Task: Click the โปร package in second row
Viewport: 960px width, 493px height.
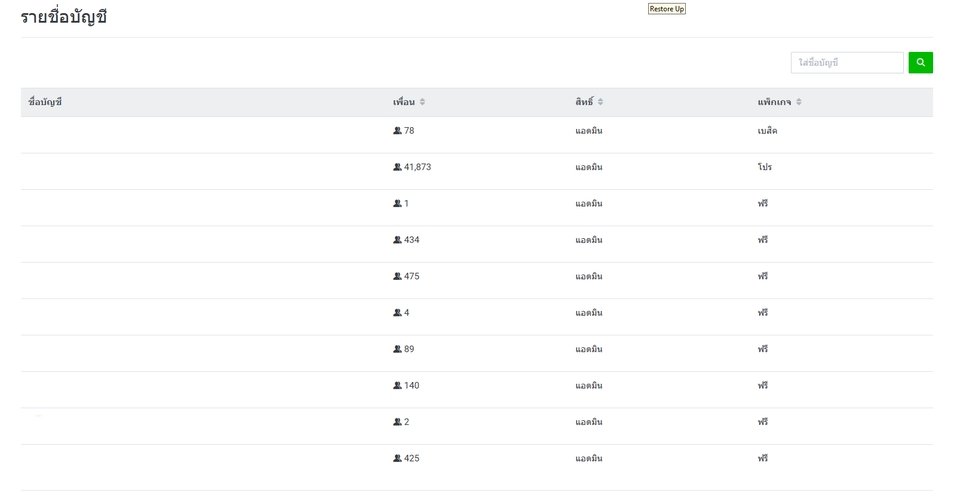Action: pos(765,167)
